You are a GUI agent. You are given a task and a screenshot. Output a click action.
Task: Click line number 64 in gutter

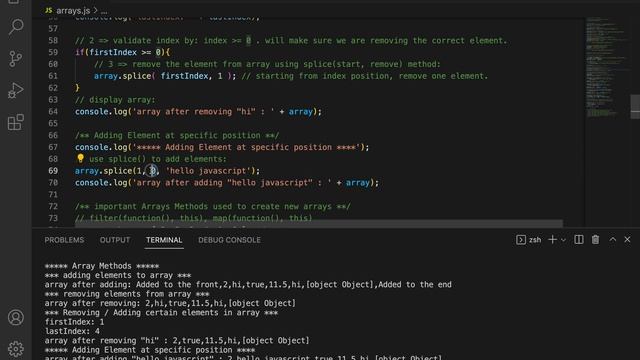pos(53,111)
